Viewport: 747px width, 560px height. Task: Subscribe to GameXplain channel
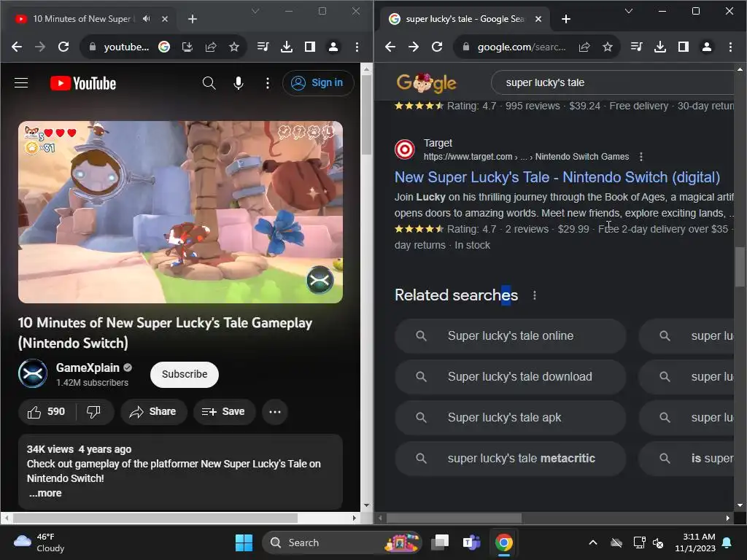coord(185,374)
